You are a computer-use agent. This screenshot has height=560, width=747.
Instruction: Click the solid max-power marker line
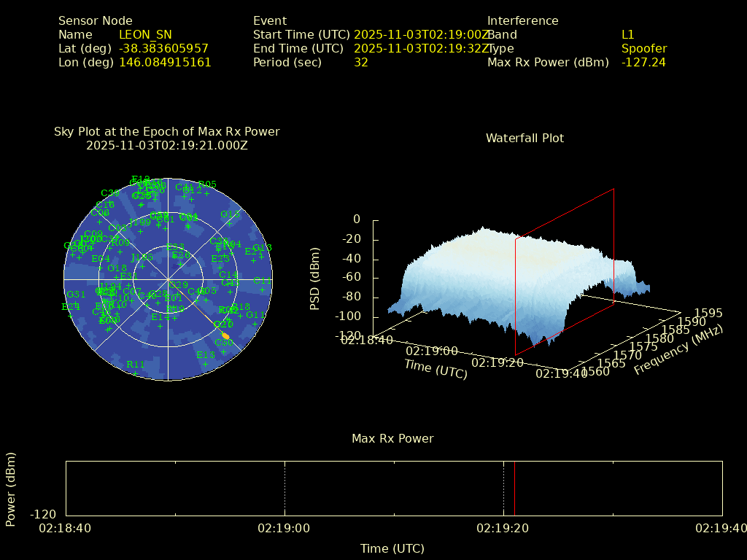[514, 489]
